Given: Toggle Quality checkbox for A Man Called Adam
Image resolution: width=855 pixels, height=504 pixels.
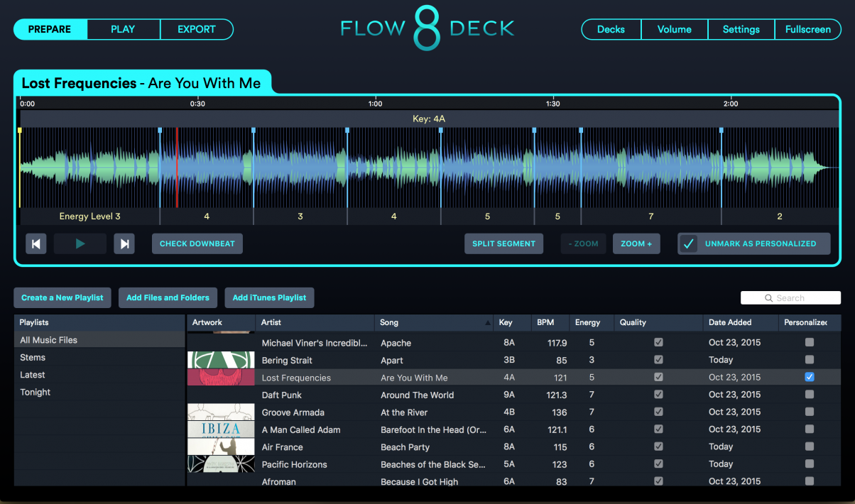Looking at the screenshot, I should 659,429.
